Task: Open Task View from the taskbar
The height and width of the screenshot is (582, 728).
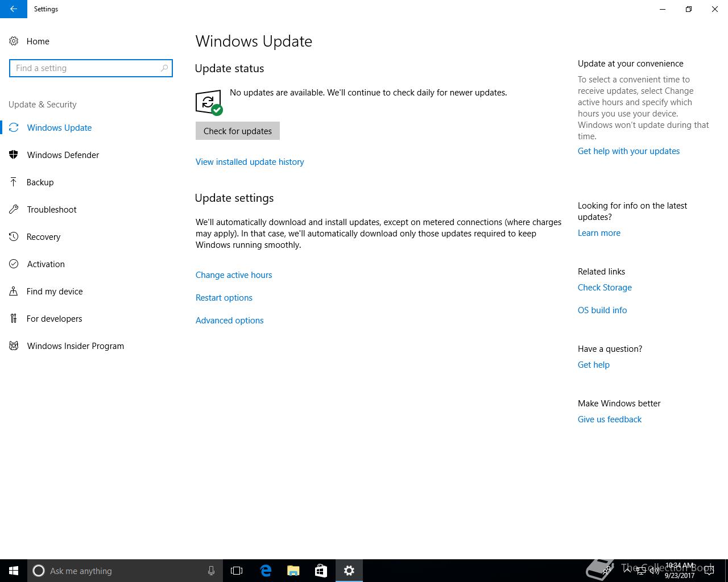Action: (x=237, y=571)
